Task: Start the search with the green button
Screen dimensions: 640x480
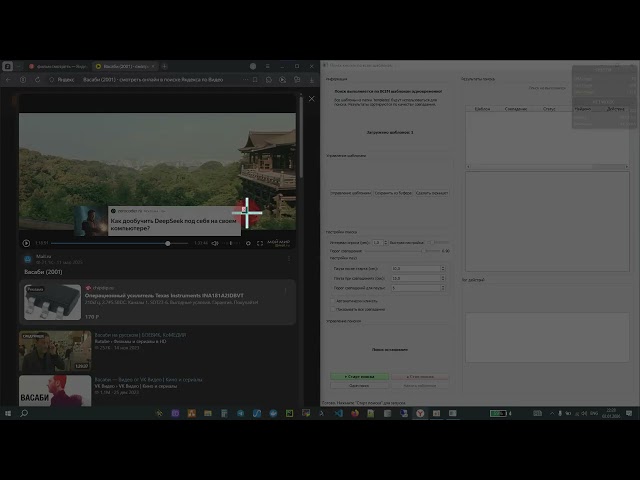Action: click(x=359, y=376)
